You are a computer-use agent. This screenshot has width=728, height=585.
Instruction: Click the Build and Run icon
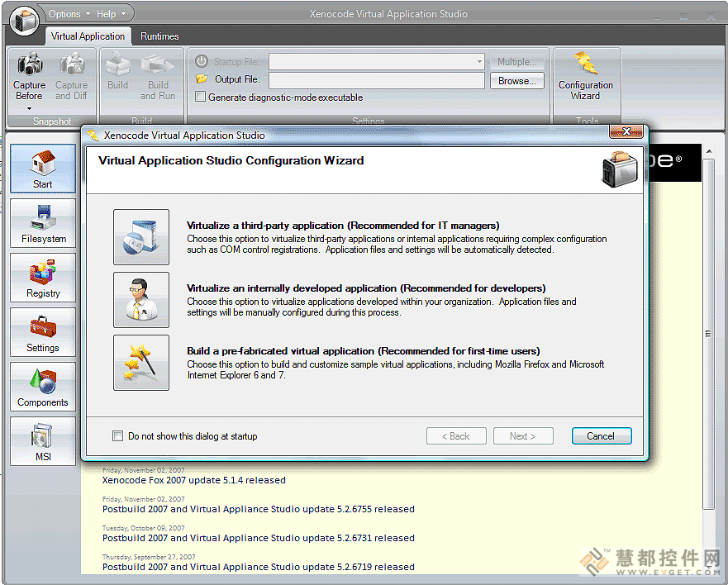point(158,77)
